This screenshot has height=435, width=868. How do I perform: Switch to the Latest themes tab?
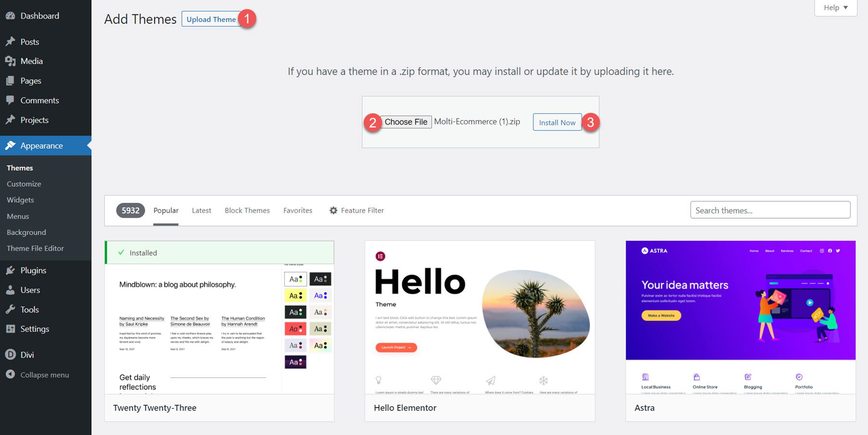[x=201, y=210]
